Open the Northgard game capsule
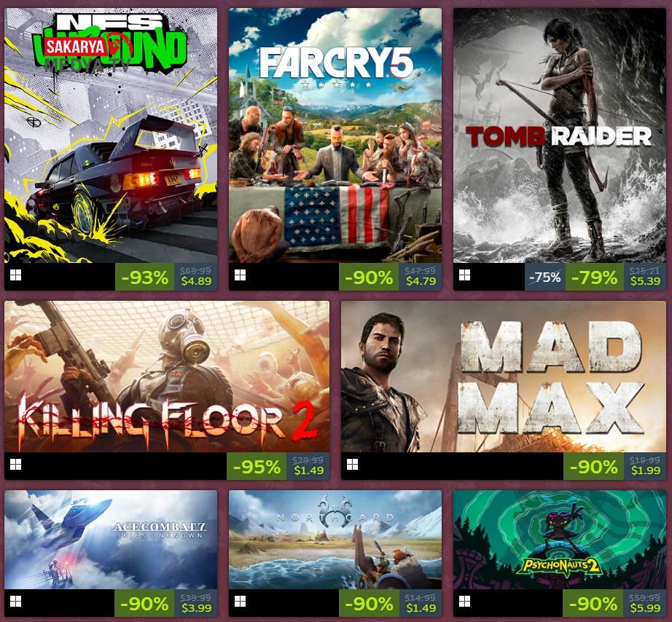Screen dimensions: 672x622 (x=335, y=540)
